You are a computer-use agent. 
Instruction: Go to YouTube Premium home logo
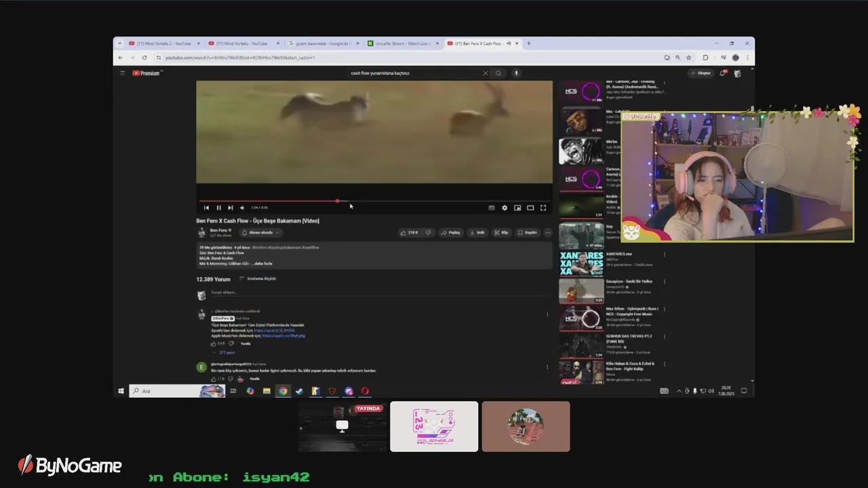tap(146, 73)
